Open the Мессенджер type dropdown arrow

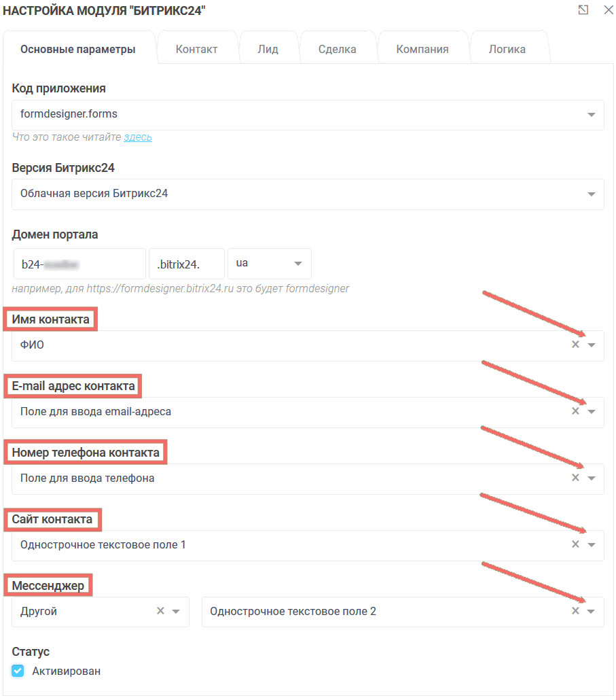click(x=176, y=612)
